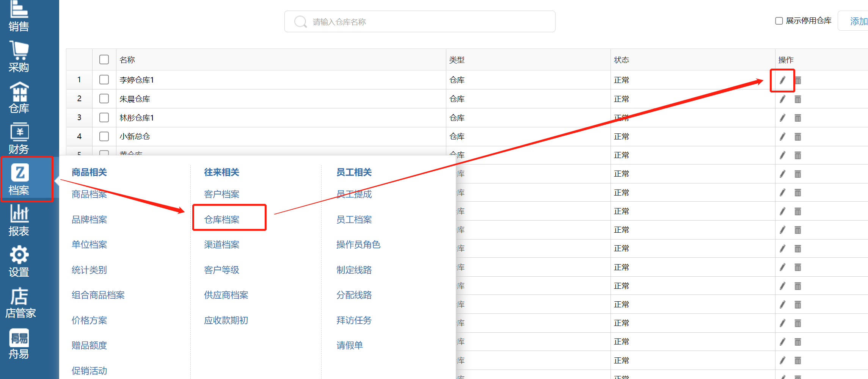The image size is (868, 379).
Task: Click trash delete icon in row 7
Action: tap(798, 193)
